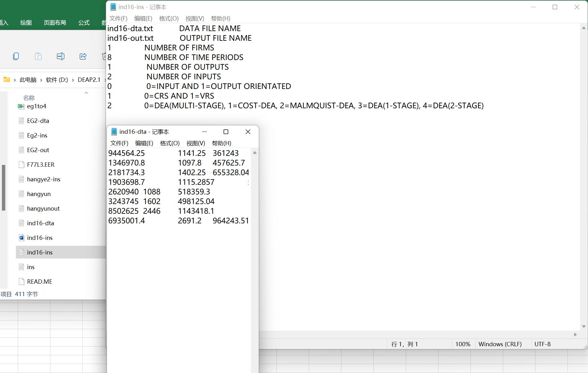Click the Copy icon in Explorer toolbar
This screenshot has width=588, height=373.
16,56
